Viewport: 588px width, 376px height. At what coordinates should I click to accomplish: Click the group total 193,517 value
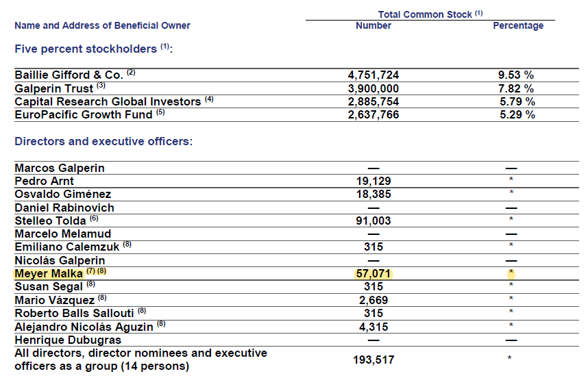coord(373,360)
